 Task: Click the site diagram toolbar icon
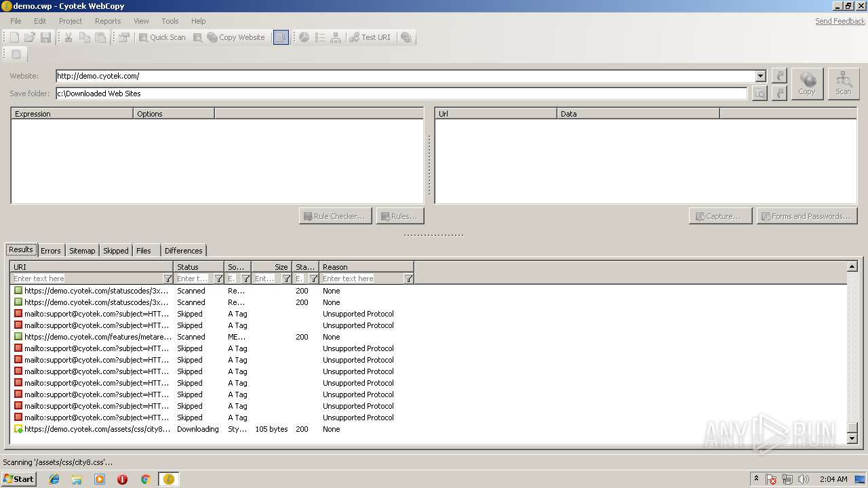[x=336, y=38]
